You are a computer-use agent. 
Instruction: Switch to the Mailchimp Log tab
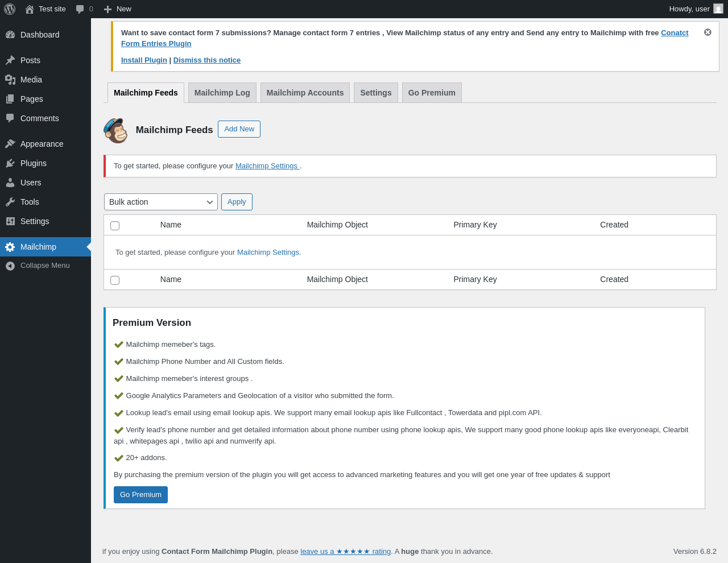[222, 93]
